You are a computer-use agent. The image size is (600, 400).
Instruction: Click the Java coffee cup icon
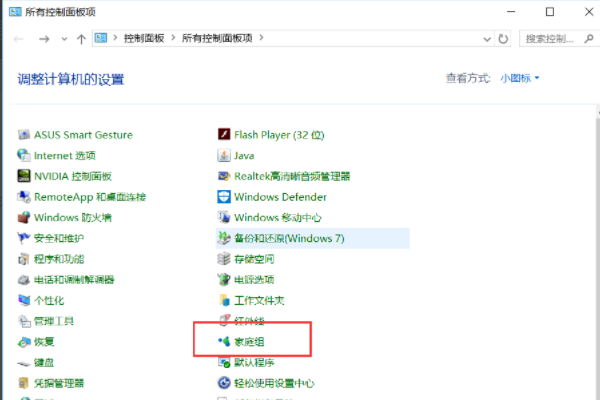pyautogui.click(x=224, y=155)
